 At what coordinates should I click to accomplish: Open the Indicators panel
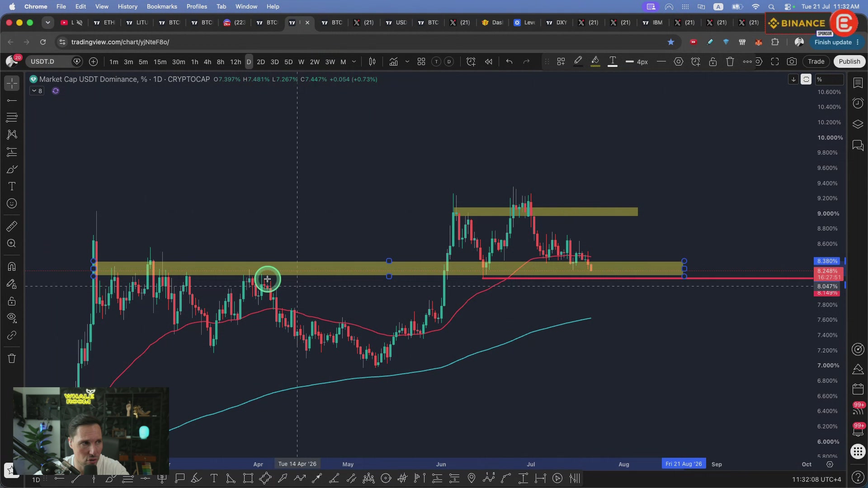393,62
